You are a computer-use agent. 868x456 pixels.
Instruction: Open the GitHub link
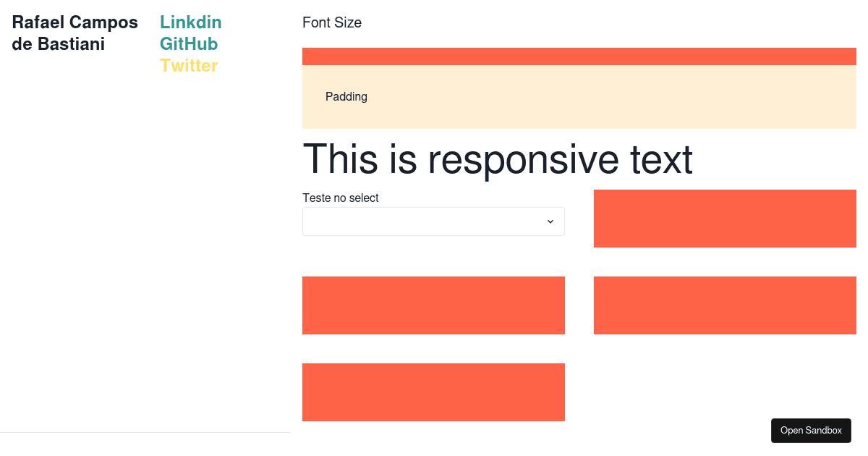(189, 44)
